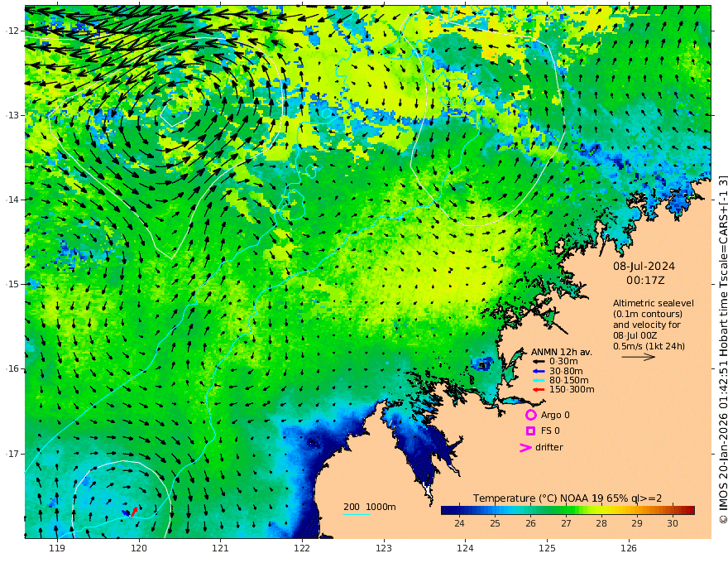Click the 'FS 0' legend label
Viewport: 728px width, 563px height.
click(x=550, y=431)
